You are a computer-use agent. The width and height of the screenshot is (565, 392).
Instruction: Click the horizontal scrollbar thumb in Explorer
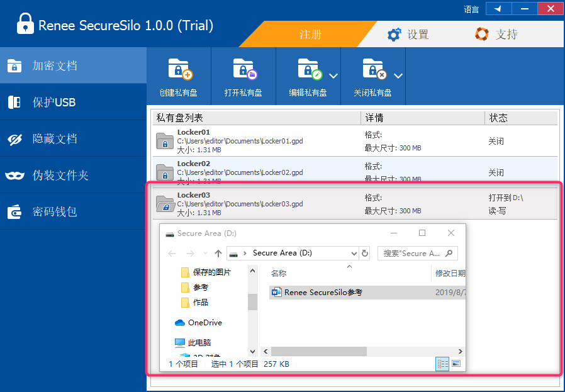[319, 351]
